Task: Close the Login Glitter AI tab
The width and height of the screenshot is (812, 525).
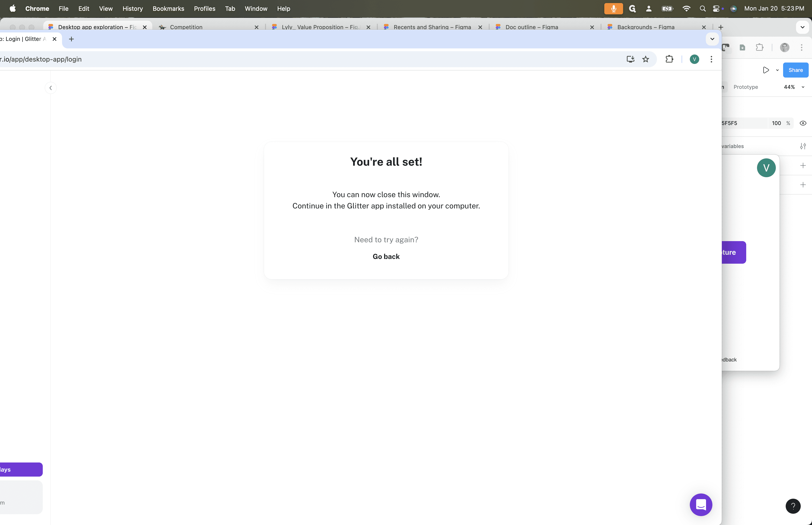Action: click(x=55, y=39)
